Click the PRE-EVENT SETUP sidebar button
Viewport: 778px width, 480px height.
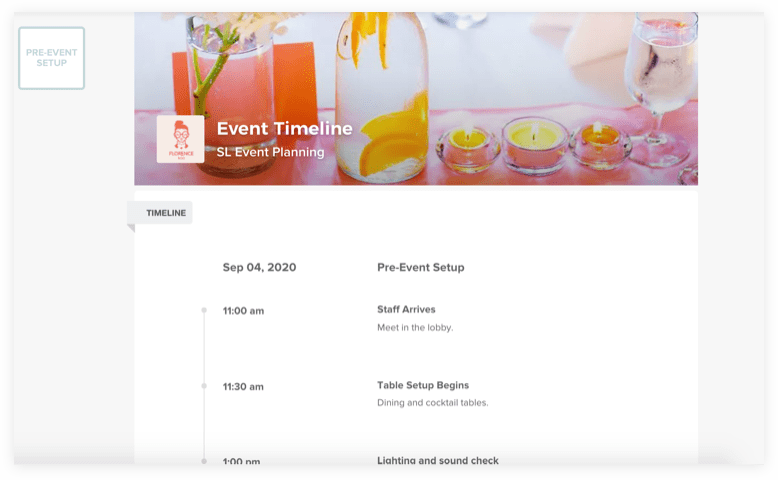[52, 58]
